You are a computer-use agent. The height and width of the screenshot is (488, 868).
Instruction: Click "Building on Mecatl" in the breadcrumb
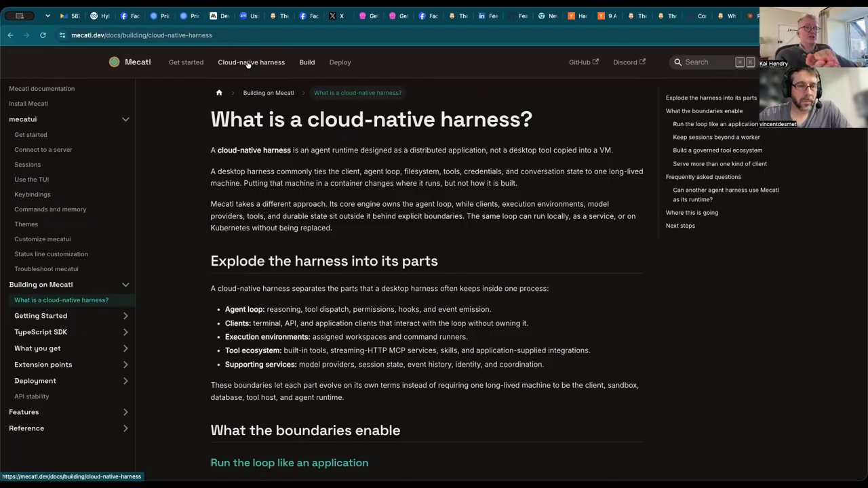269,93
